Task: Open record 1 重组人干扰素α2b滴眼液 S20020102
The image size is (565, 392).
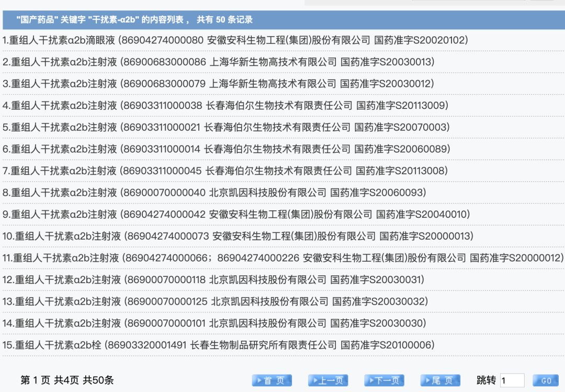Action: [x=235, y=40]
